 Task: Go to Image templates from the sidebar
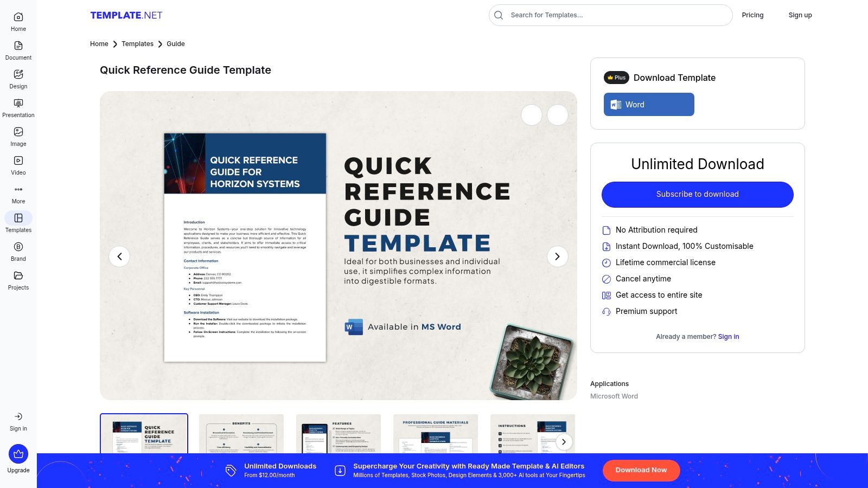pyautogui.click(x=18, y=136)
